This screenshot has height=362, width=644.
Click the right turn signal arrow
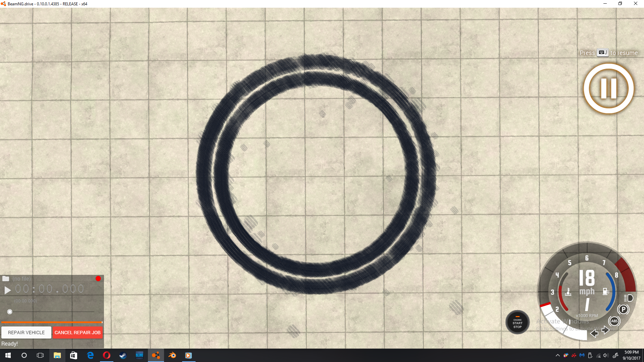(x=605, y=330)
